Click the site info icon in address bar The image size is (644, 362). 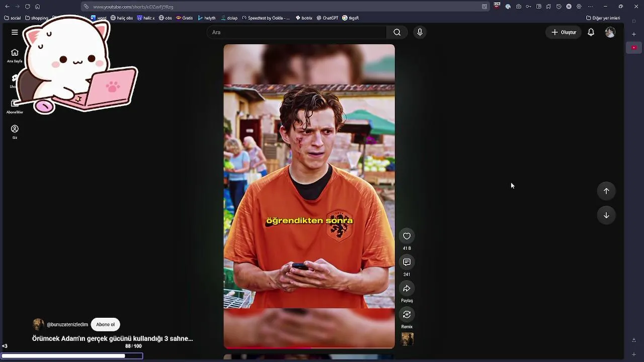[87, 7]
